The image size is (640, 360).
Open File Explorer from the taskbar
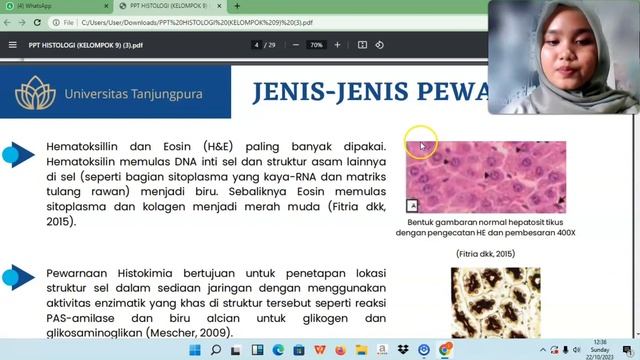(x=362, y=350)
